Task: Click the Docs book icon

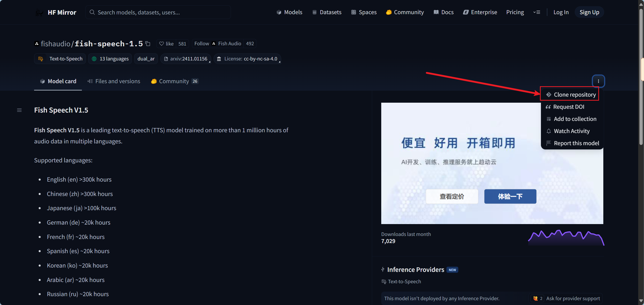Action: (x=436, y=12)
